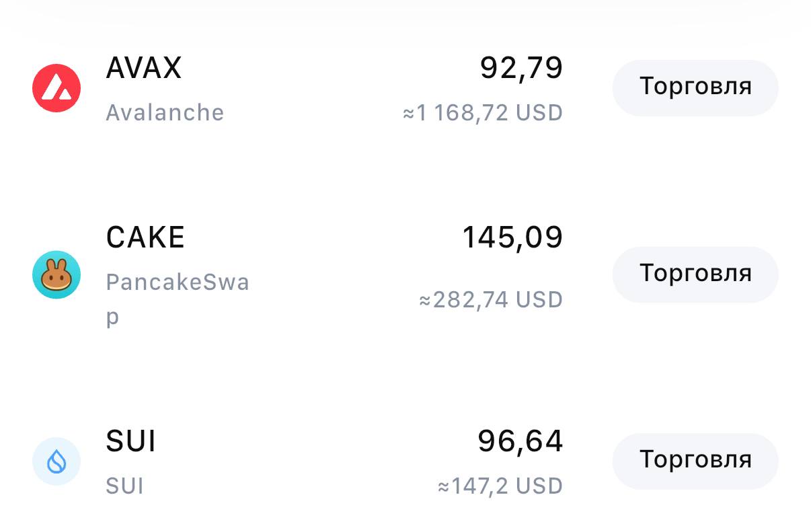Open Торговля for AVAX
Screen dimensions: 811x532
point(695,87)
